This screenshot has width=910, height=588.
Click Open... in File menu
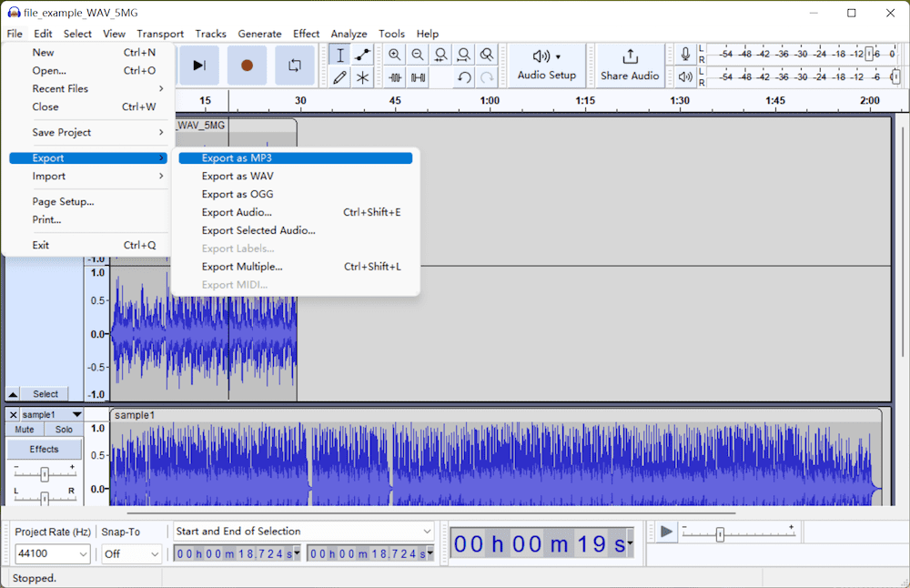(88, 70)
